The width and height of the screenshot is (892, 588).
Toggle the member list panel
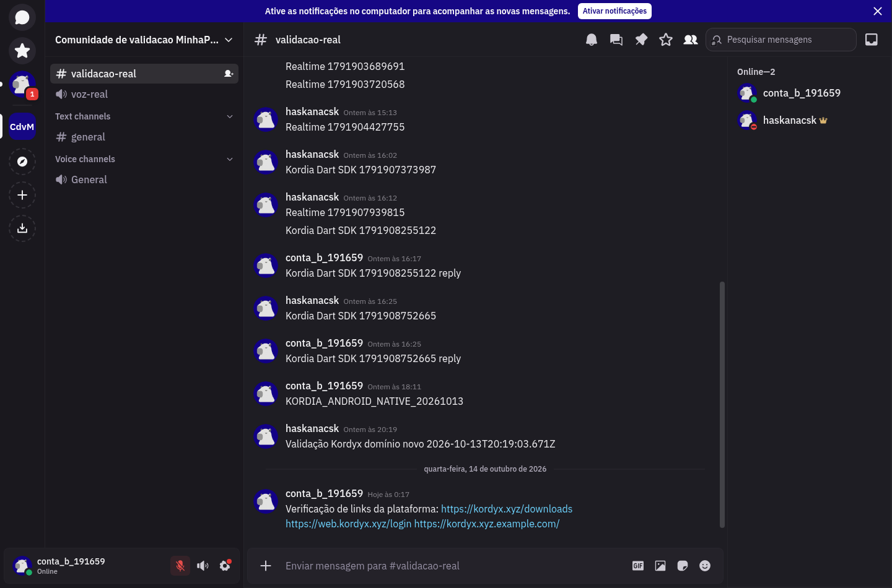click(691, 40)
